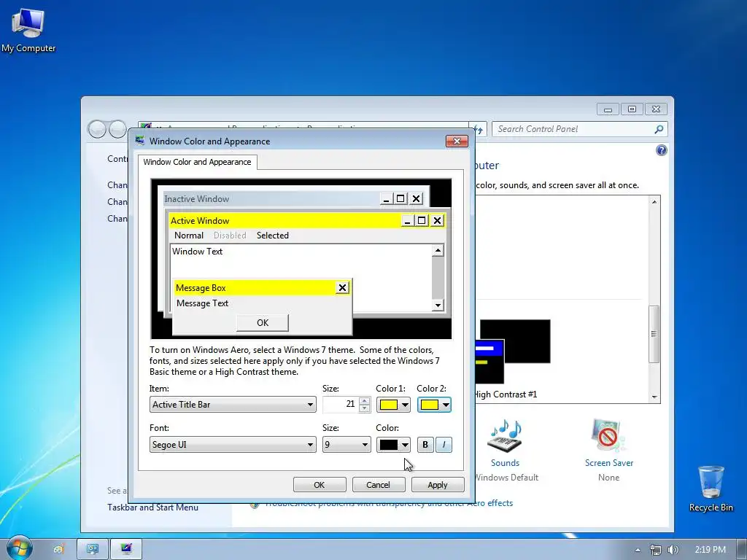Click themes list scrollbar down arrow

coord(654,397)
